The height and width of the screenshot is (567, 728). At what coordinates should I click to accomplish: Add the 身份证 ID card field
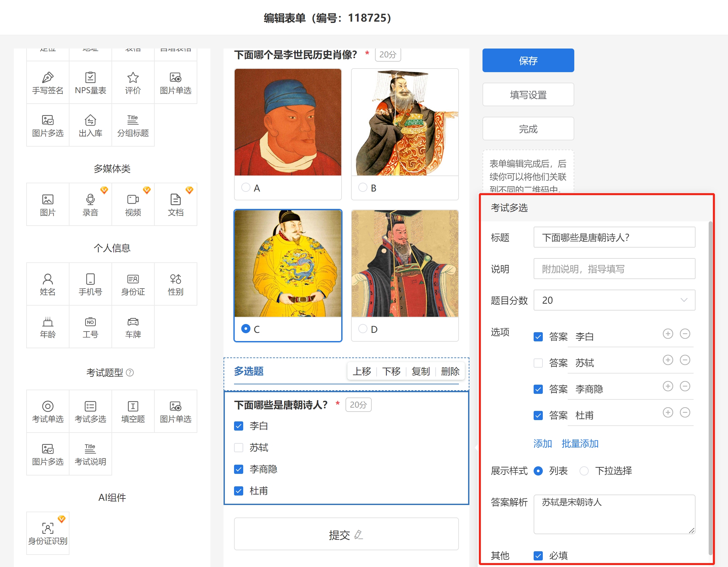coord(133,284)
